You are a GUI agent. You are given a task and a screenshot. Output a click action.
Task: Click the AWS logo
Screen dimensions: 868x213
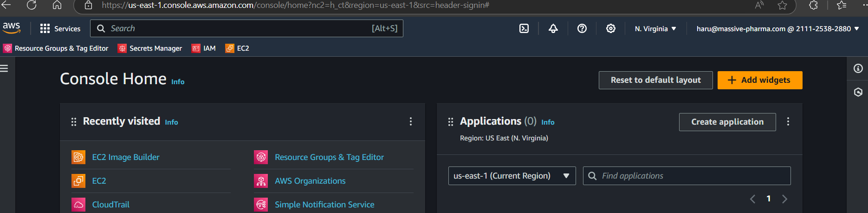pyautogui.click(x=12, y=28)
